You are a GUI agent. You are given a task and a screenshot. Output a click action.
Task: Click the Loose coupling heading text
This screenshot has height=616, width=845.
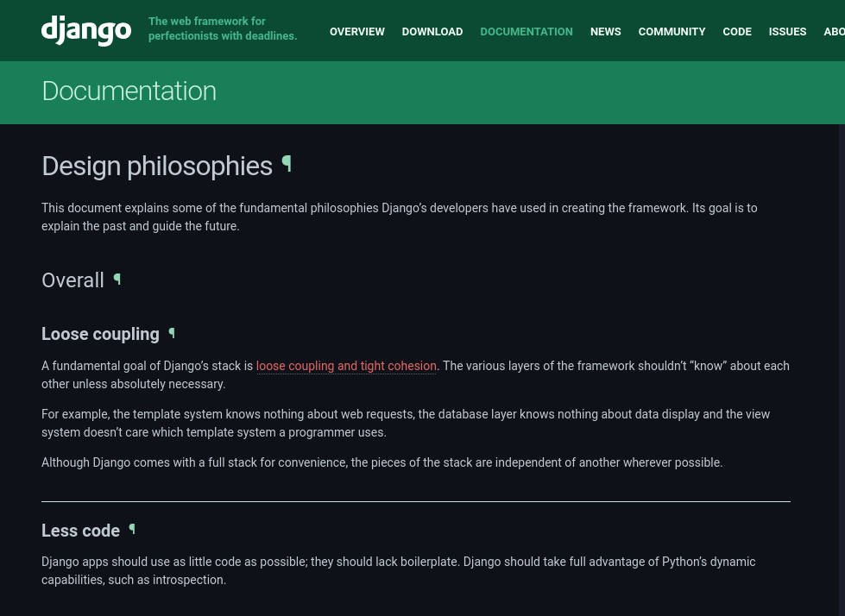tap(100, 334)
